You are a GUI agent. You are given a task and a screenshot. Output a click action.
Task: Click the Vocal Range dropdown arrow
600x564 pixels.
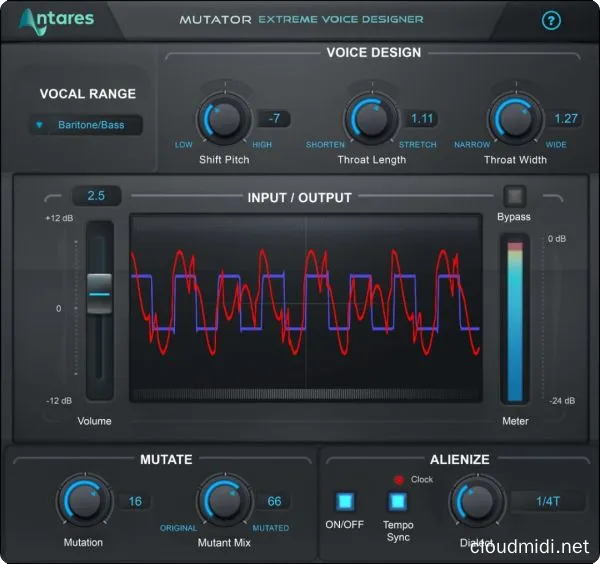click(39, 125)
